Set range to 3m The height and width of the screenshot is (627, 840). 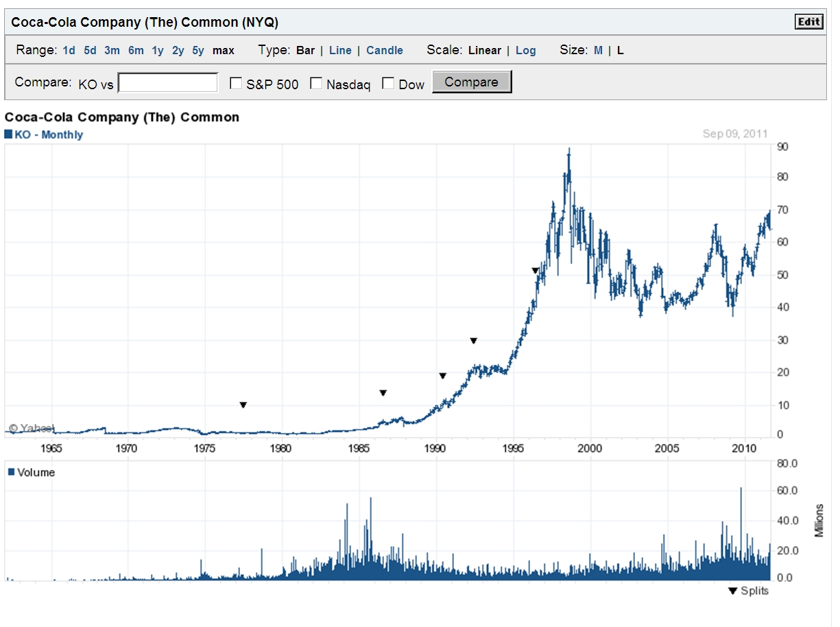point(112,50)
